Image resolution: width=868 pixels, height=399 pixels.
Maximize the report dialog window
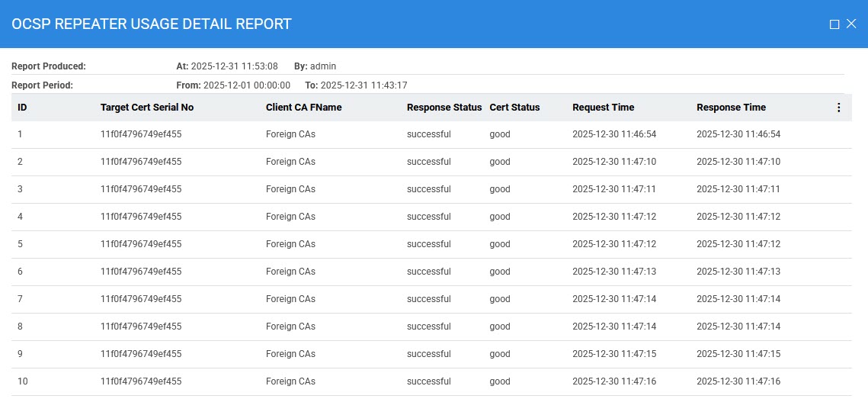click(x=834, y=24)
